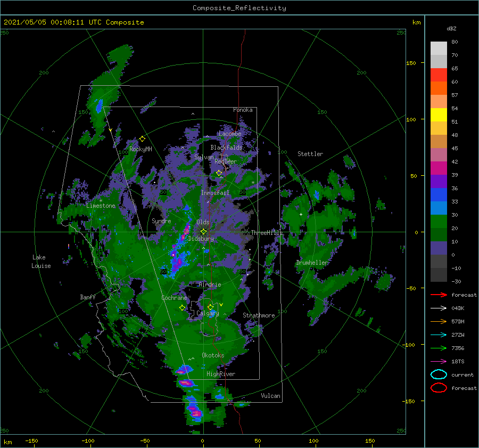Click the yellow diamond marker above Calgary
Image resolution: width=479 pixels, height=448 pixels.
coord(210,307)
